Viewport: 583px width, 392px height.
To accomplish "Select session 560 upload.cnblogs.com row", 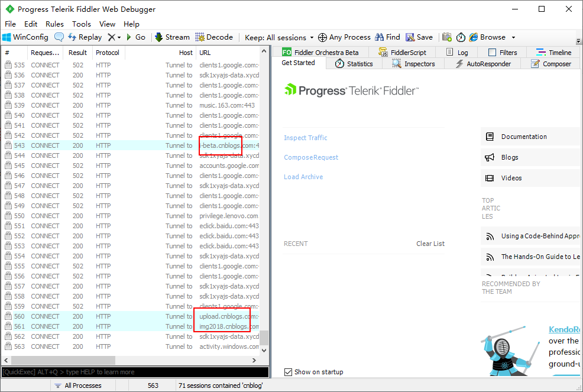I will coord(131,316).
